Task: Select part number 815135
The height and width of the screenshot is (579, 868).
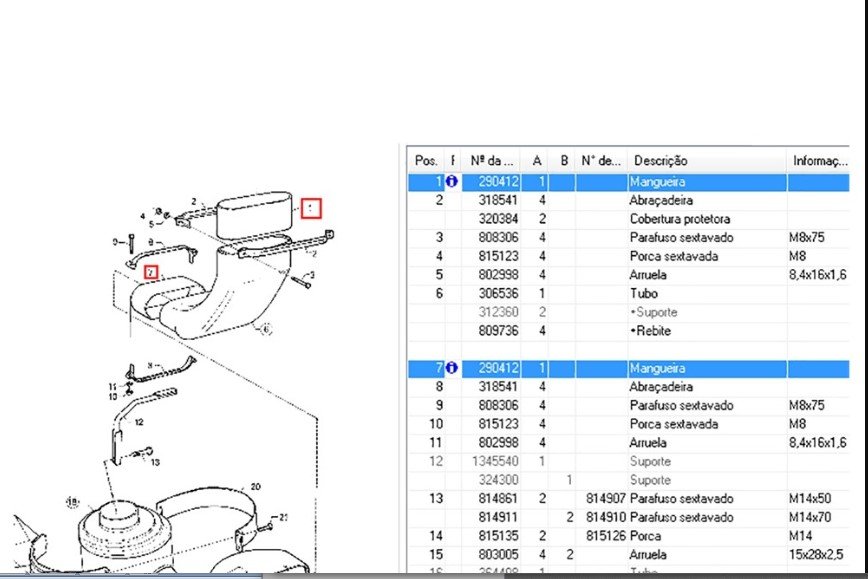Action: pos(499,536)
